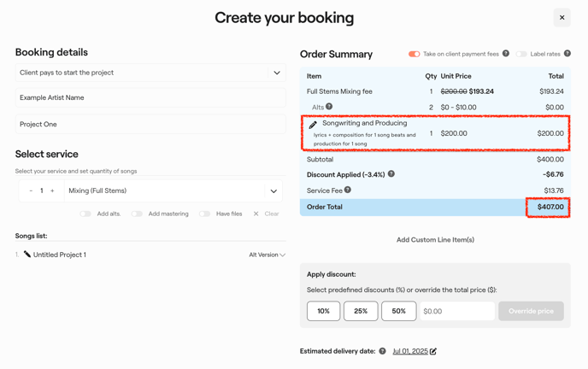588x369 pixels.
Task: Click the edit icon next to delivery date
Action: (x=433, y=351)
